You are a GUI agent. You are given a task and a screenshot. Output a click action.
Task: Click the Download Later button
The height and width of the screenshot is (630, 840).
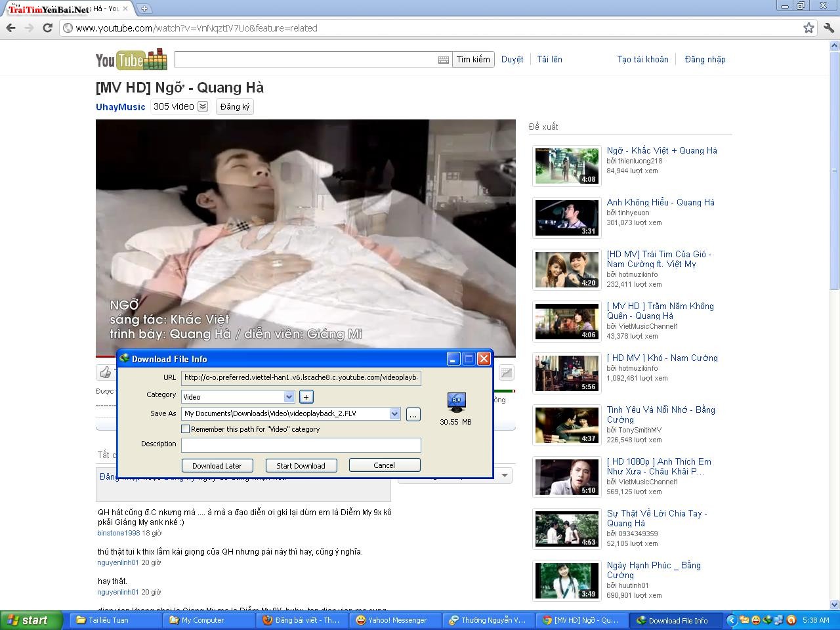[x=217, y=465]
